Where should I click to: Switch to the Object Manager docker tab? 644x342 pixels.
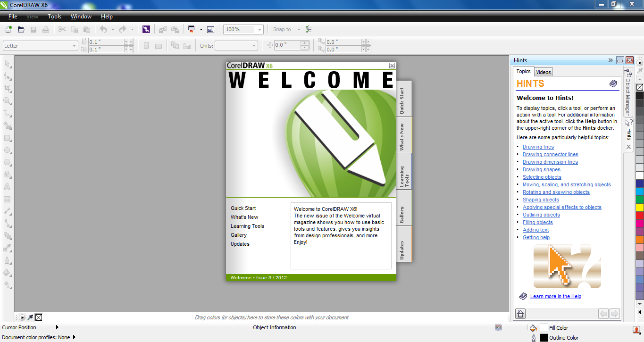click(x=628, y=93)
